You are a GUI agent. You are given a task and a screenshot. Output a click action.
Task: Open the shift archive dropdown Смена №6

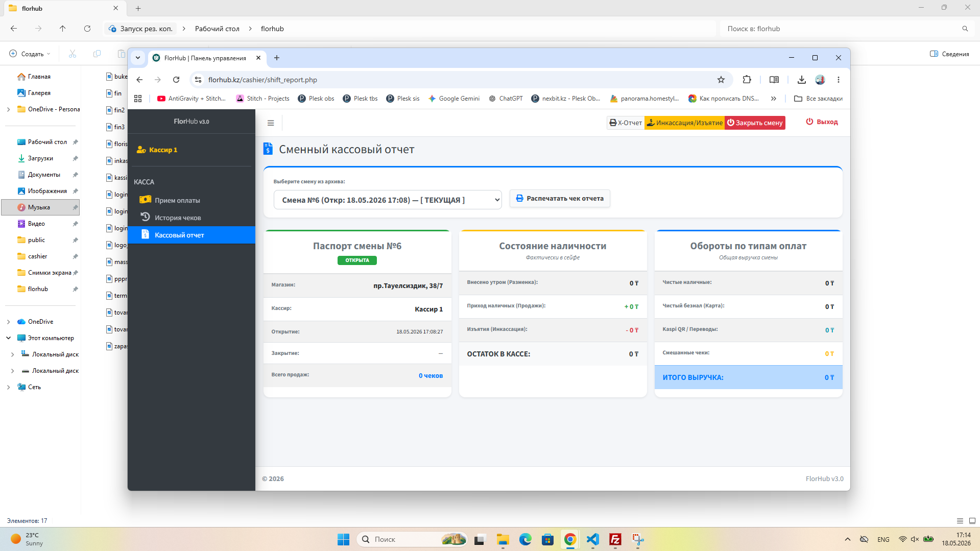click(388, 200)
